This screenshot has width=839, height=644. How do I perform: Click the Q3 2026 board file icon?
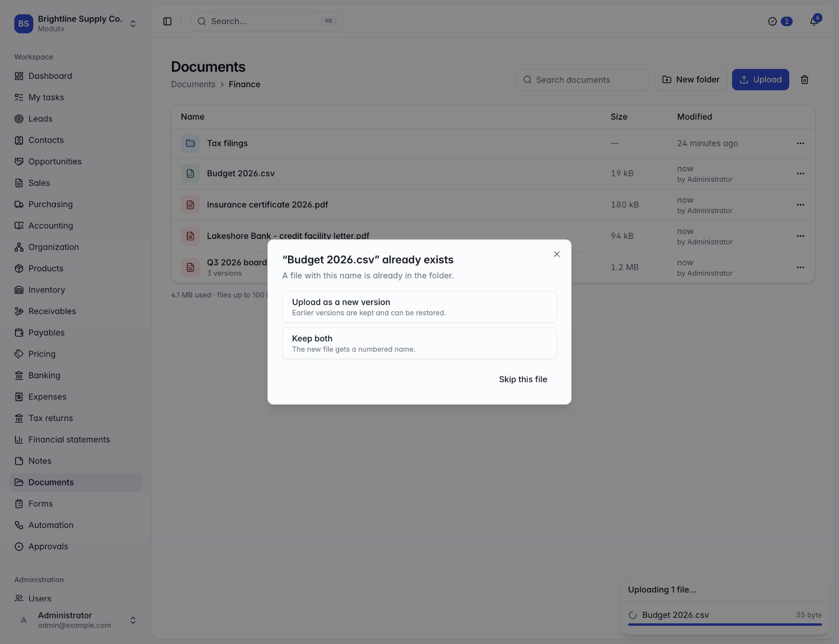pyautogui.click(x=190, y=268)
